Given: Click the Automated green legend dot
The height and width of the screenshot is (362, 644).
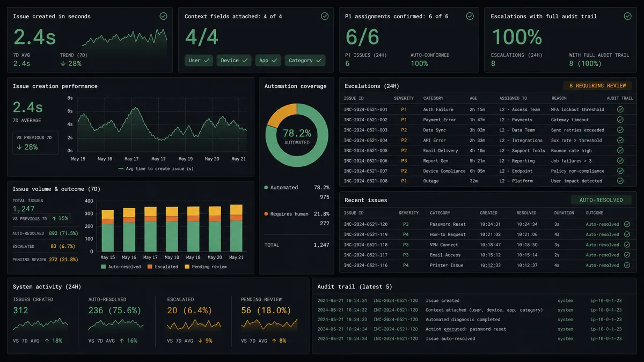Looking at the screenshot, I should pyautogui.click(x=266, y=188).
